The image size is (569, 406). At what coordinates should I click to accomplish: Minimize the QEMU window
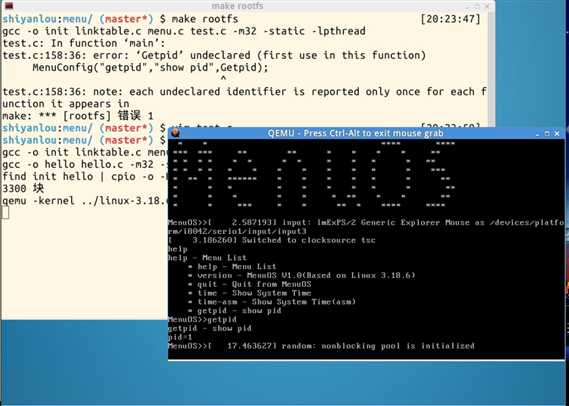pos(538,134)
